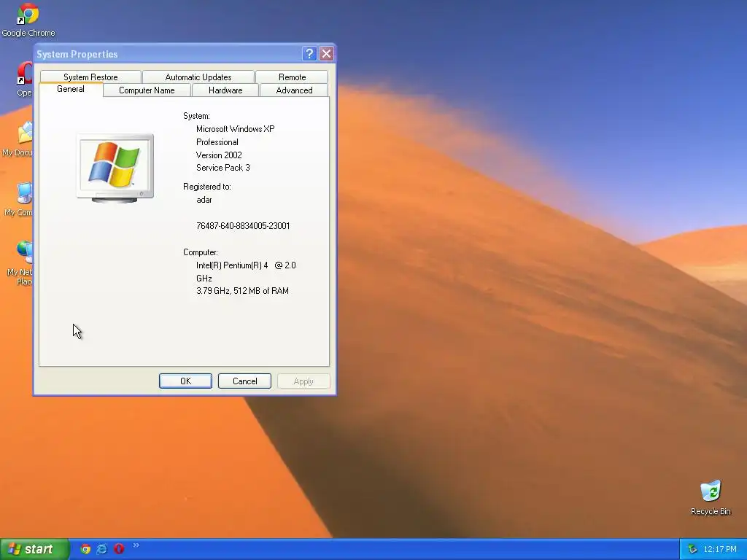
Task: Click the 12:17 PM taskbar clock
Action: 720,549
